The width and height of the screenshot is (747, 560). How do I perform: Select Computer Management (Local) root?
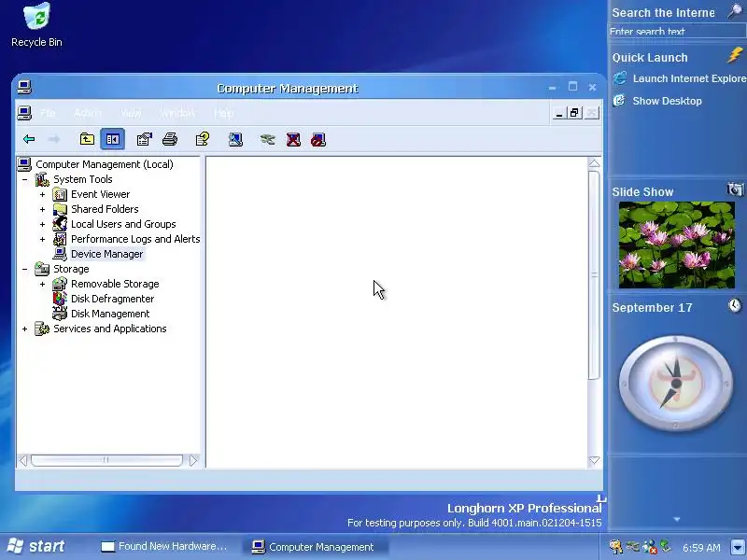105,164
